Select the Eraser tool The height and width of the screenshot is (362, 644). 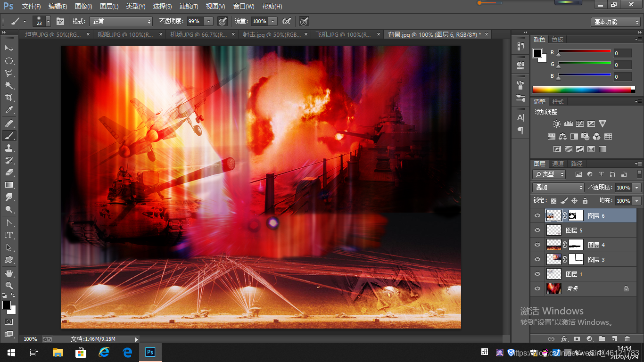9,173
